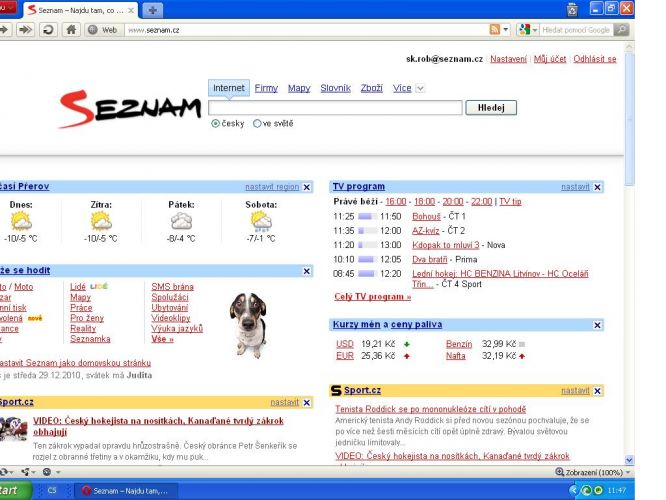Click the Windows Start button
This screenshot has height=500, width=666.
pos(13,490)
